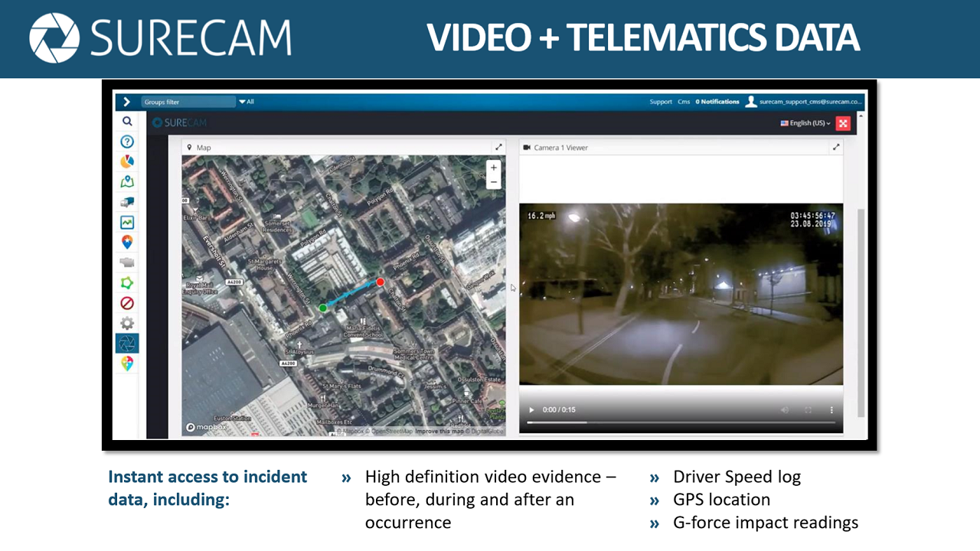Play the Camera 1 incident video
The height and width of the screenshot is (551, 980).
coord(531,409)
